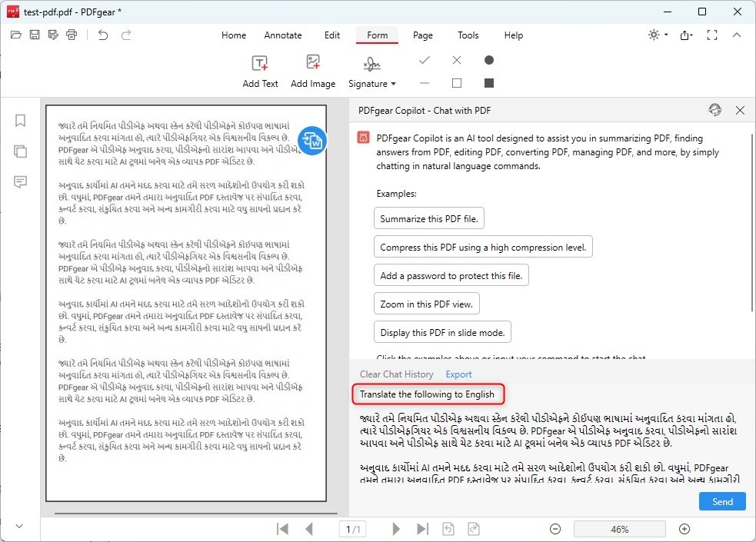756x542 pixels.
Task: Open the Tools menu
Action: tap(468, 35)
